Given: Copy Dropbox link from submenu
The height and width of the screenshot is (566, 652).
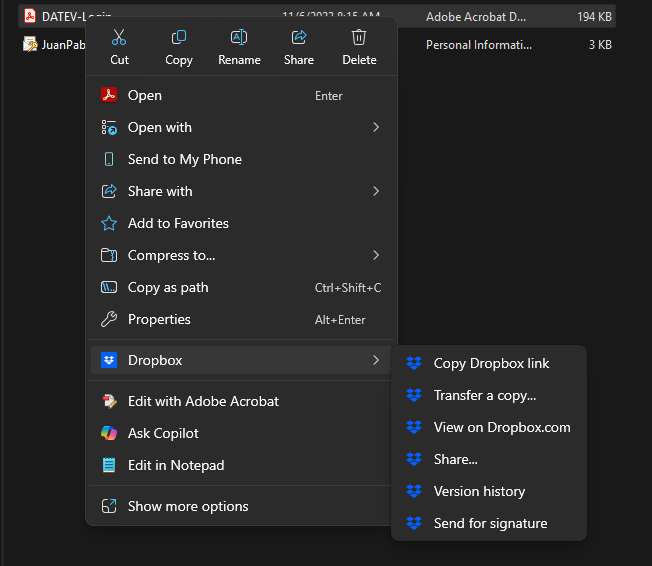Looking at the screenshot, I should click(x=491, y=364).
